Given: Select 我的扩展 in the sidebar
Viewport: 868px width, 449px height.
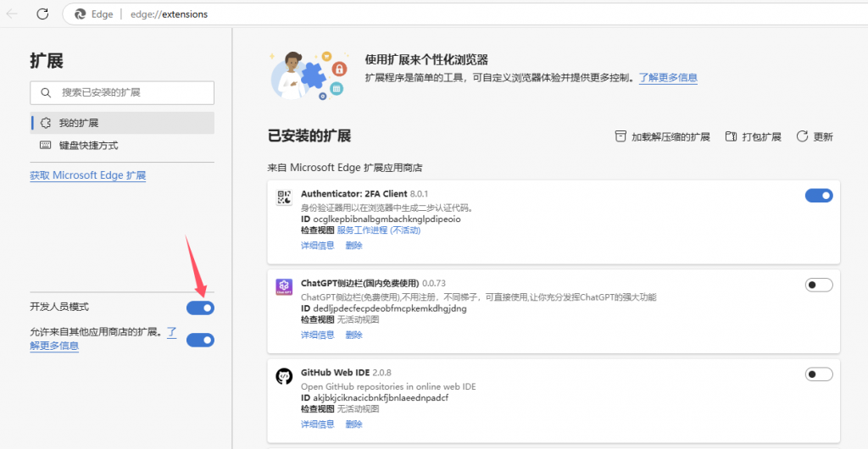Looking at the screenshot, I should pos(78,123).
